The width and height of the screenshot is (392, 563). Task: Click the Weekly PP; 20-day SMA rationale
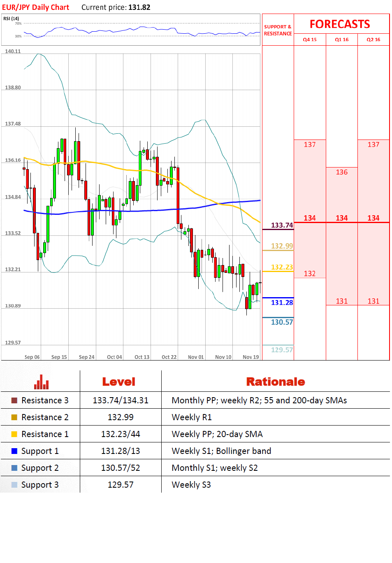(x=217, y=434)
